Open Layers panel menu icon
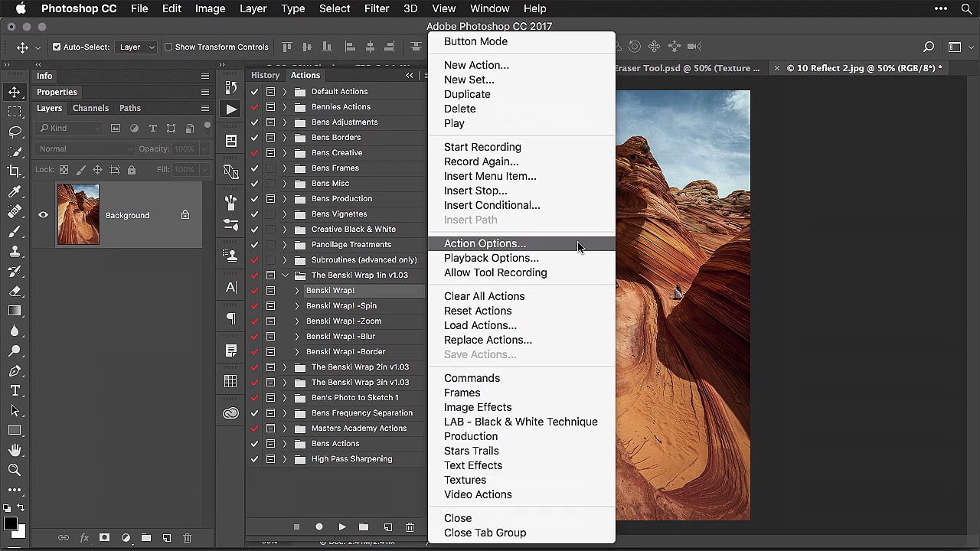Image resolution: width=980 pixels, height=551 pixels. coord(205,108)
